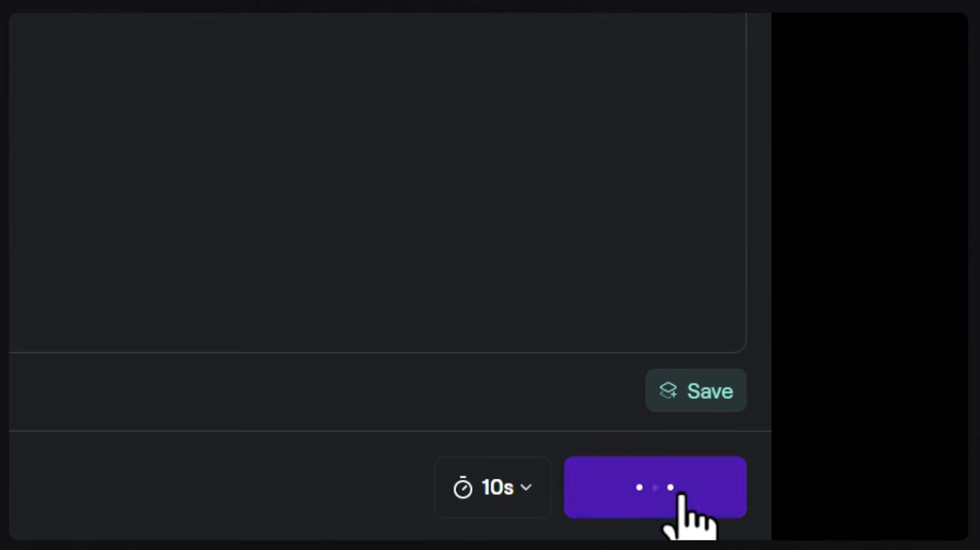
Task: Click the layered stack icon on Save
Action: click(x=668, y=390)
